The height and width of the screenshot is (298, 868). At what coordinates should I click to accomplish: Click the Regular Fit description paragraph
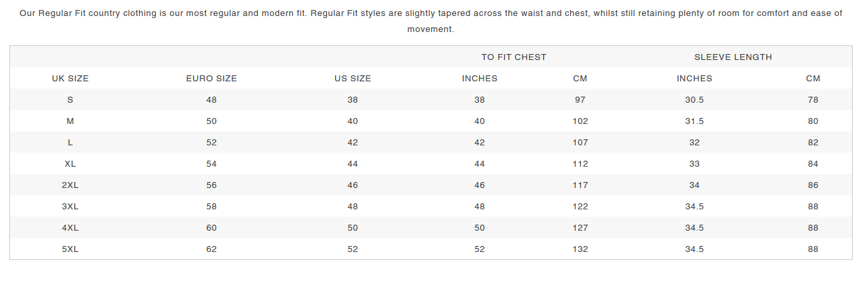(430, 21)
